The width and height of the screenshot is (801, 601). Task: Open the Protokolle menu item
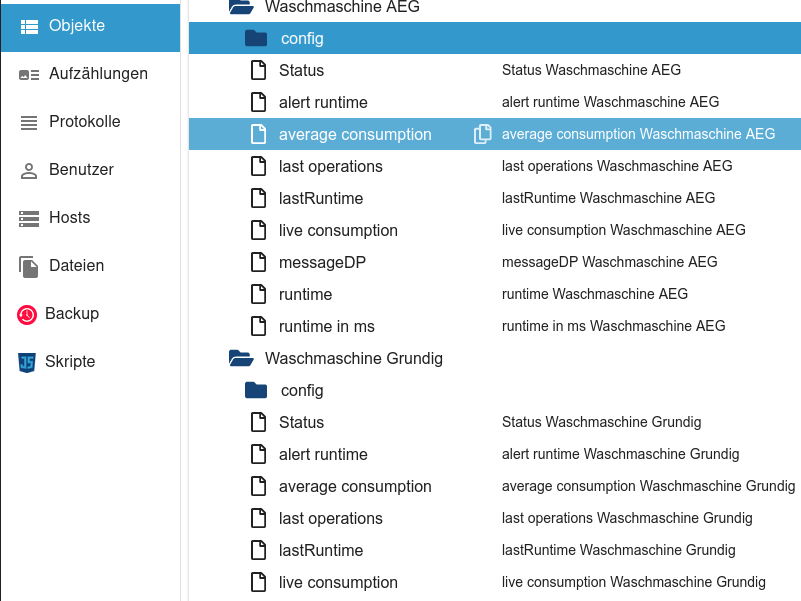point(84,122)
